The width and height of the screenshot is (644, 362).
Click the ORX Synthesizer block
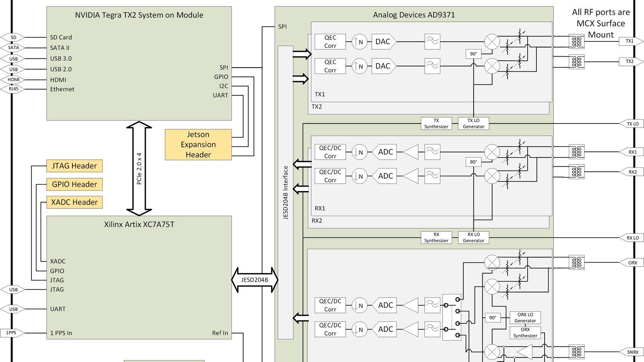pyautogui.click(x=525, y=333)
